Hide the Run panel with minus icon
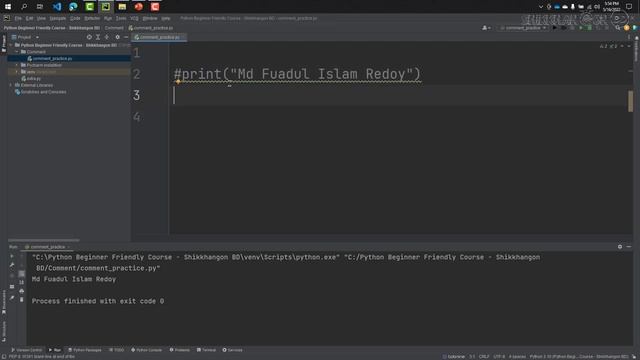 (x=629, y=247)
